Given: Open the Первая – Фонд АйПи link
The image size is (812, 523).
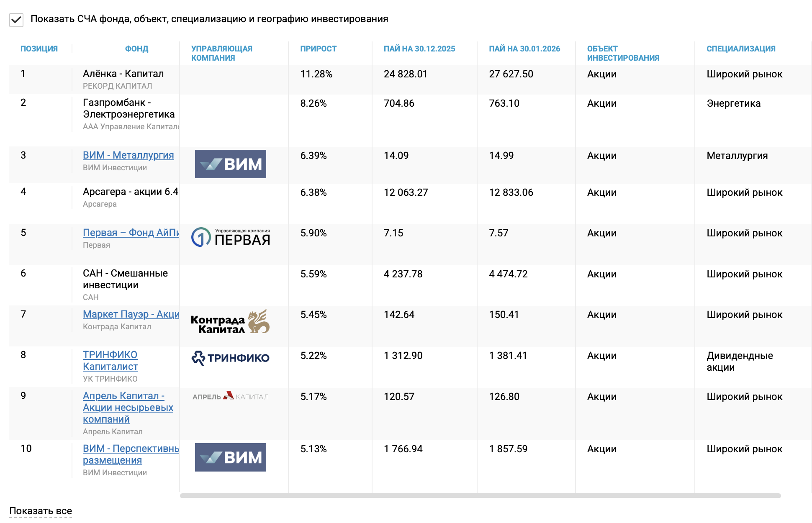Looking at the screenshot, I should click(x=131, y=233).
